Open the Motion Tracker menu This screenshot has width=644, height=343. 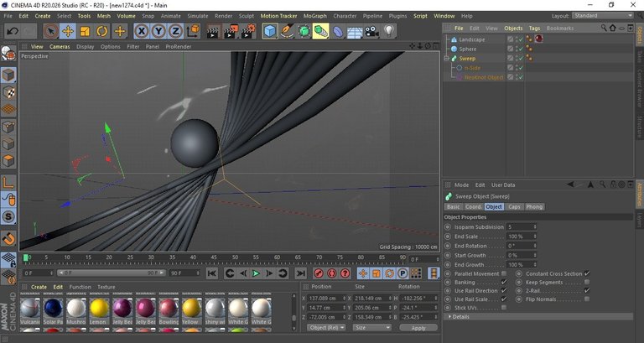click(279, 16)
